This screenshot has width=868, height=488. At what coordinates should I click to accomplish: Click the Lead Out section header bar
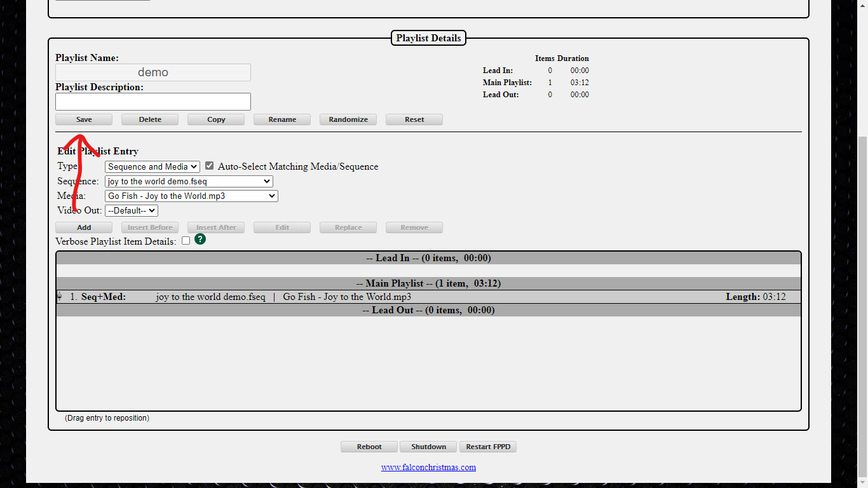[428, 310]
